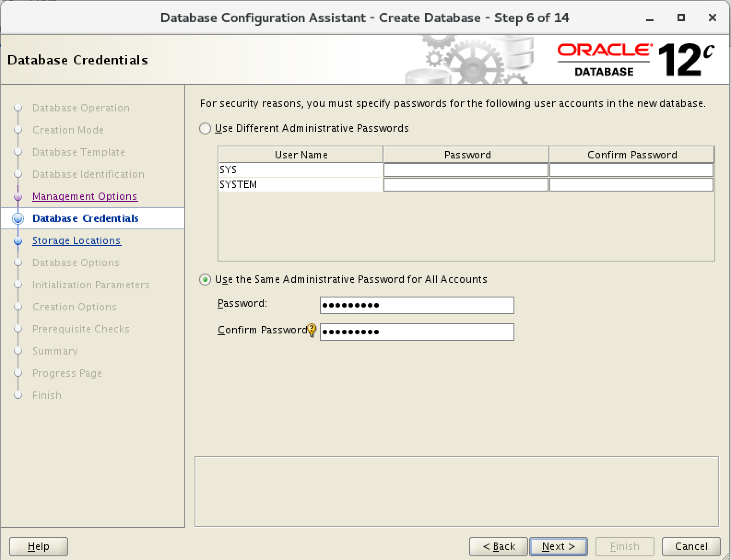
Task: Click the Finish step label in sidebar
Action: 47,395
